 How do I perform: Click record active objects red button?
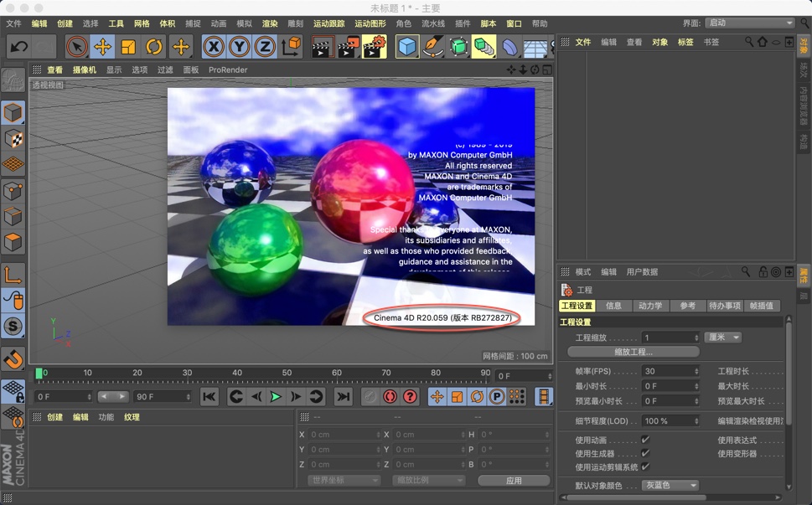390,397
